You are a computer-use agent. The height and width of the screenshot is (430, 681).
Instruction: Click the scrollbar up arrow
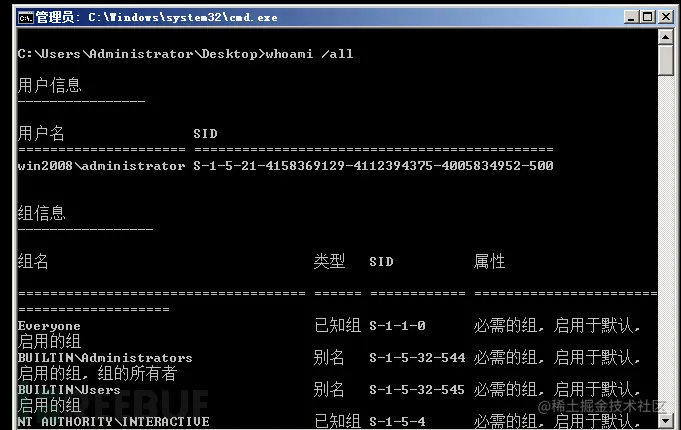point(665,37)
